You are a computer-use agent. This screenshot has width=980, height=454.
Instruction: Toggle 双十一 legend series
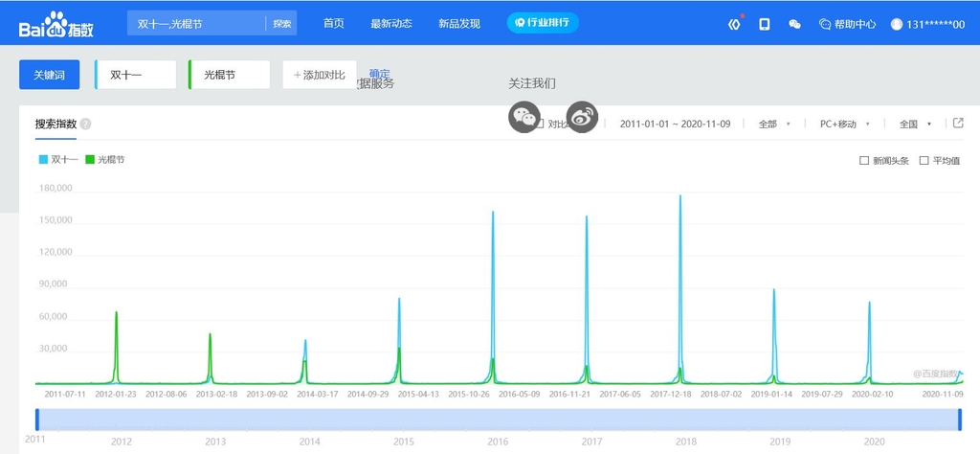click(58, 159)
